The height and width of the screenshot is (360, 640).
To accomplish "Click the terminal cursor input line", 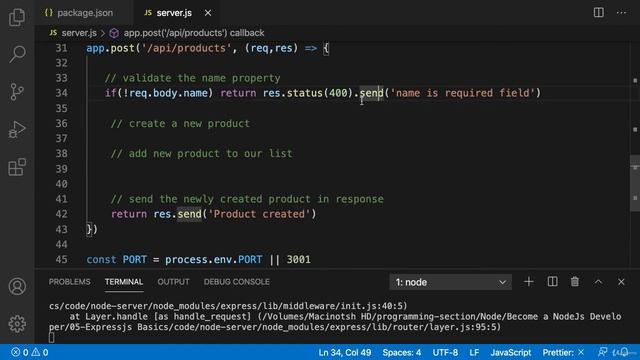I will point(51,338).
